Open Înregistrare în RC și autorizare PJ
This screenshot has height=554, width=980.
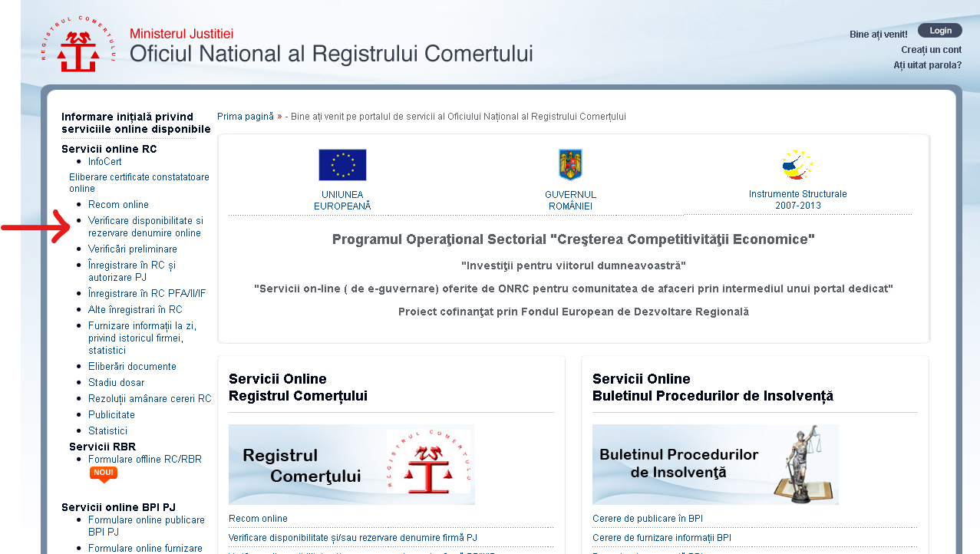[x=132, y=272]
